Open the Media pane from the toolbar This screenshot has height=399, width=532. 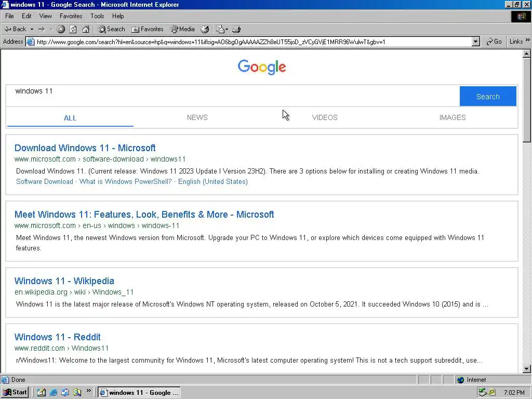[182, 29]
